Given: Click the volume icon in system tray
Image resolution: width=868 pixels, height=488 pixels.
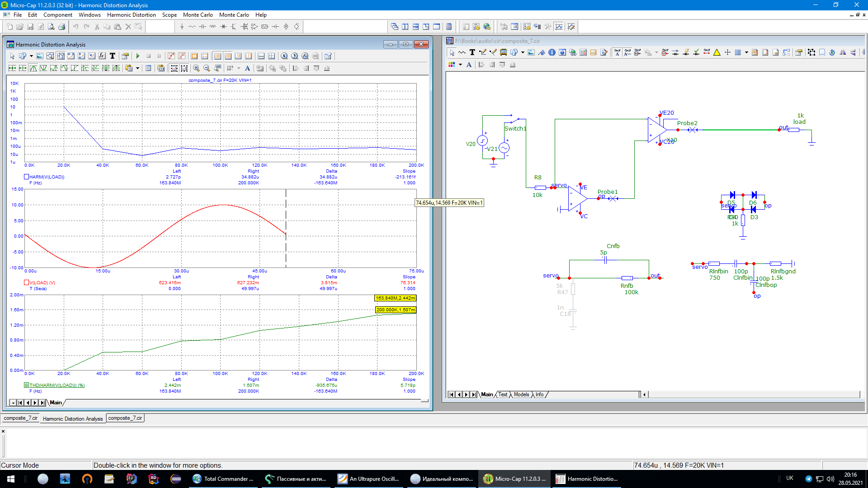Looking at the screenshot, I should (830, 479).
